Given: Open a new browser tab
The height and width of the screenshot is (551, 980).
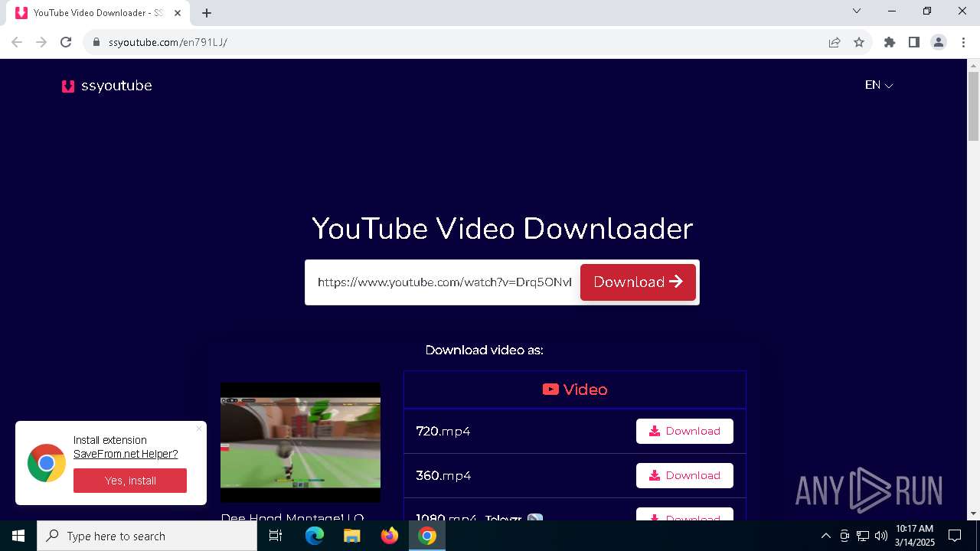Looking at the screenshot, I should coord(207,13).
